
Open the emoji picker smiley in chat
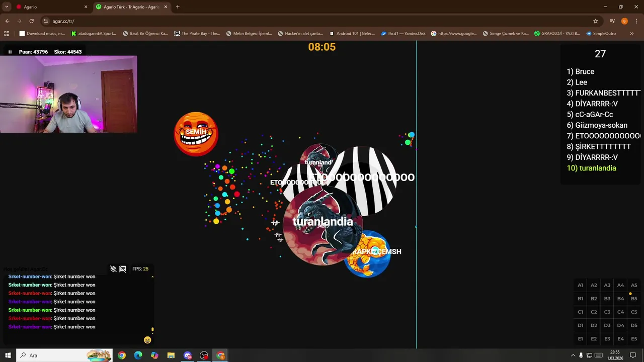coord(147,340)
